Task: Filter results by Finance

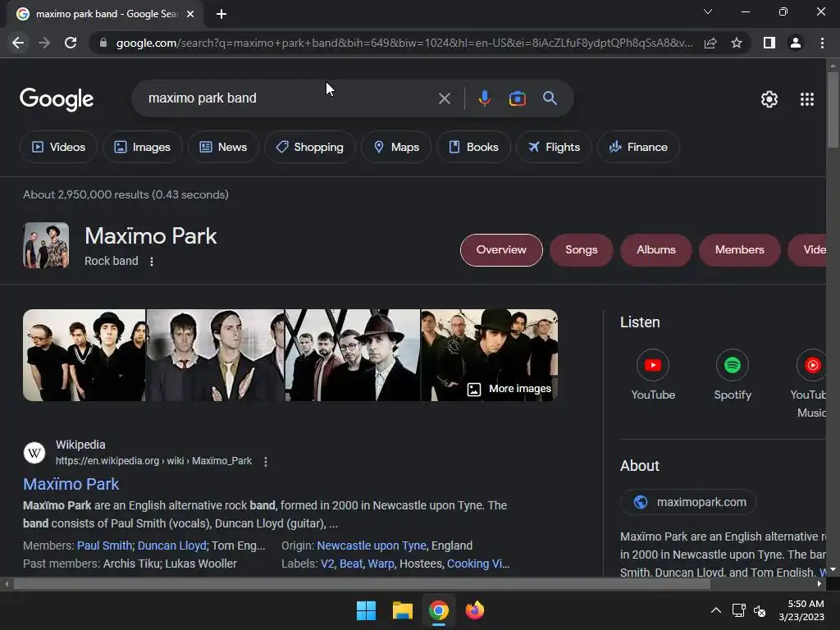Action: tap(638, 147)
